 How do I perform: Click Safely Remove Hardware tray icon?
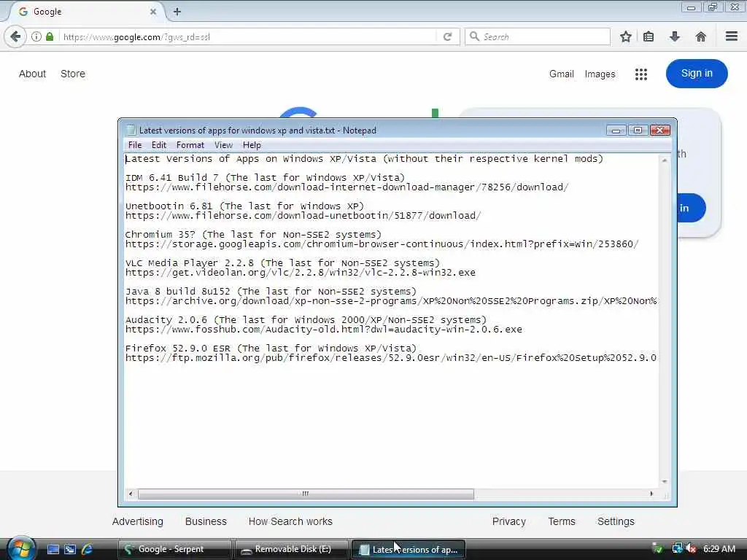tap(657, 548)
